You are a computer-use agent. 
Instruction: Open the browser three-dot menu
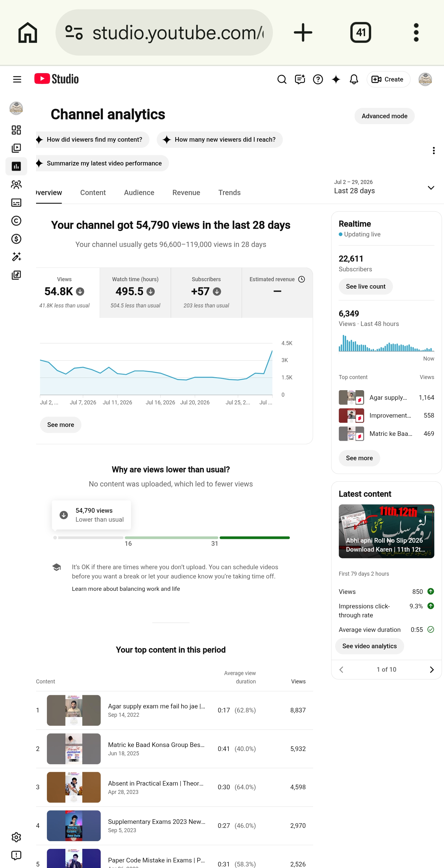(x=416, y=32)
